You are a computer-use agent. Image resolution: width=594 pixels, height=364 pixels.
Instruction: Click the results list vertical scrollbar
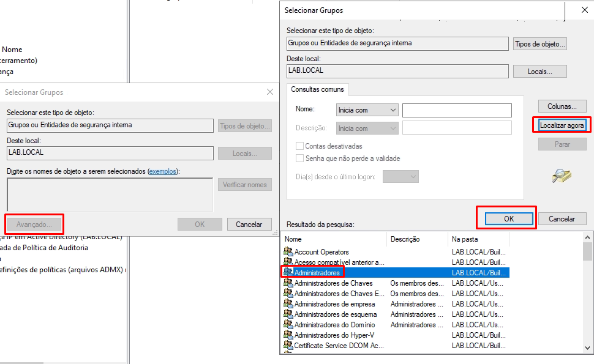[x=588, y=294]
